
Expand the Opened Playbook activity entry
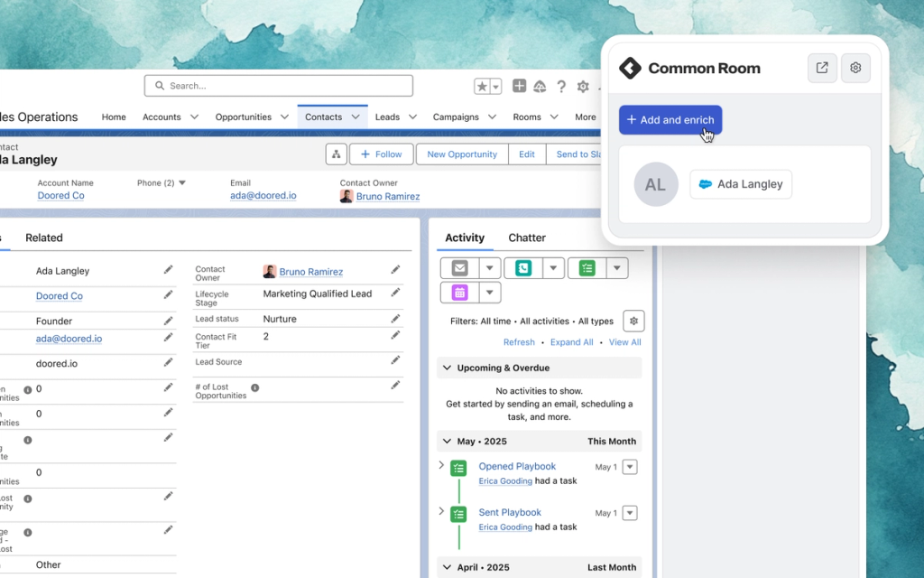(x=440, y=467)
